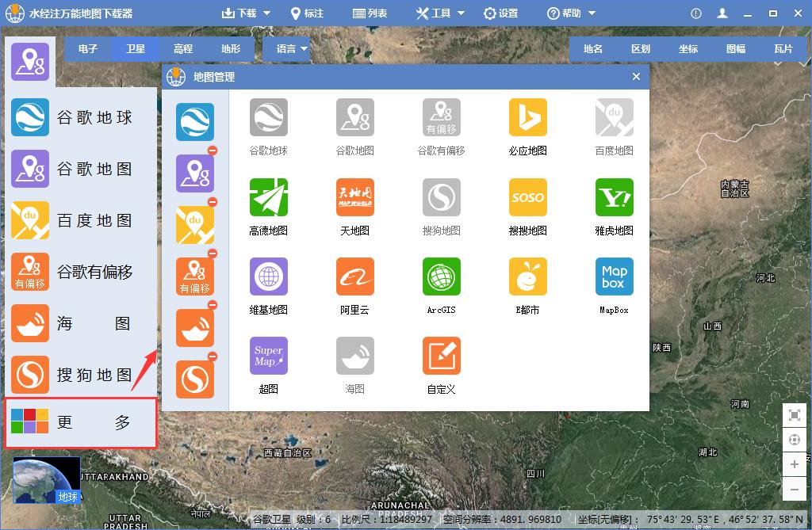The height and width of the screenshot is (530, 812).
Task: Click the locate/center button on right
Action: pos(795,440)
